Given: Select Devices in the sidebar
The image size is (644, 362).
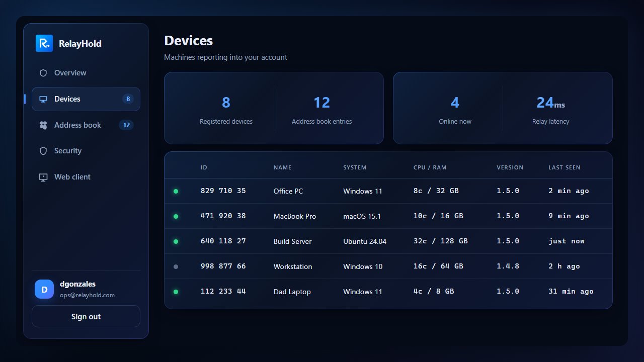Looking at the screenshot, I should coord(86,99).
